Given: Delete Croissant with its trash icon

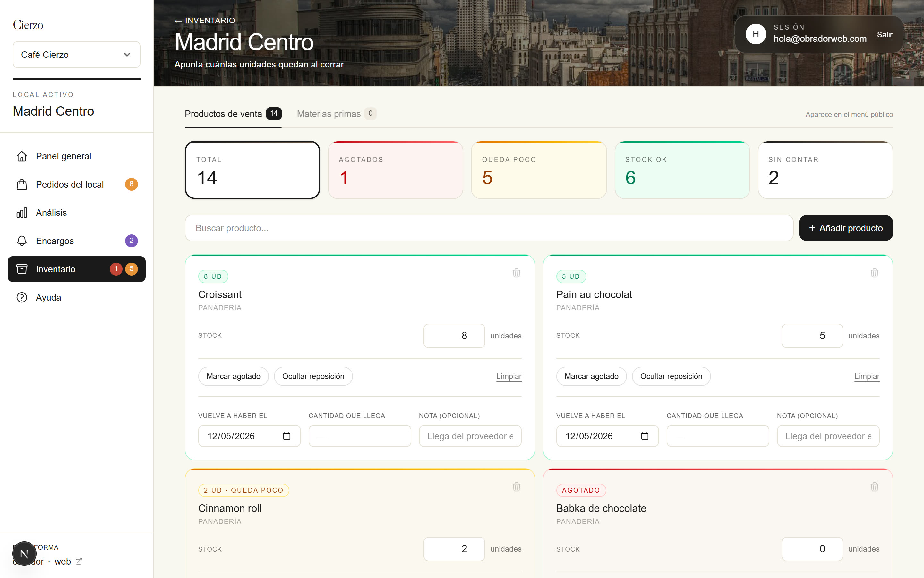Looking at the screenshot, I should point(516,273).
